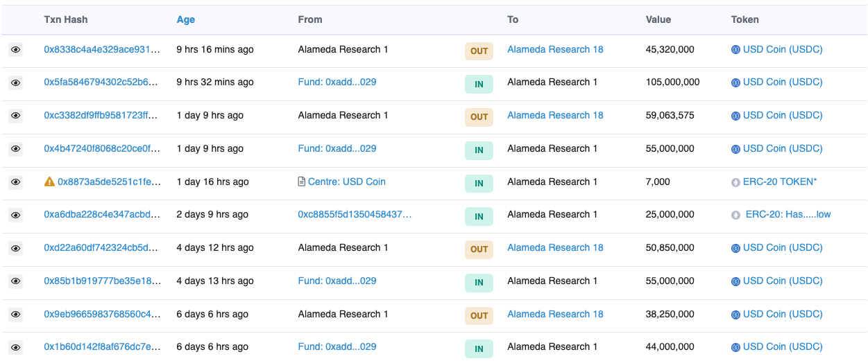Click grey token icon beside ERC-20: Has.....low
Screen dimensions: 868x361
(735, 215)
